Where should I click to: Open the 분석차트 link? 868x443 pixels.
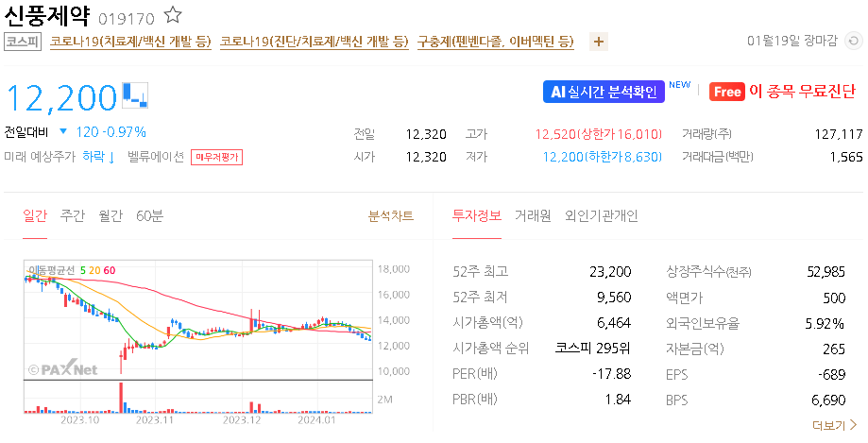point(391,215)
